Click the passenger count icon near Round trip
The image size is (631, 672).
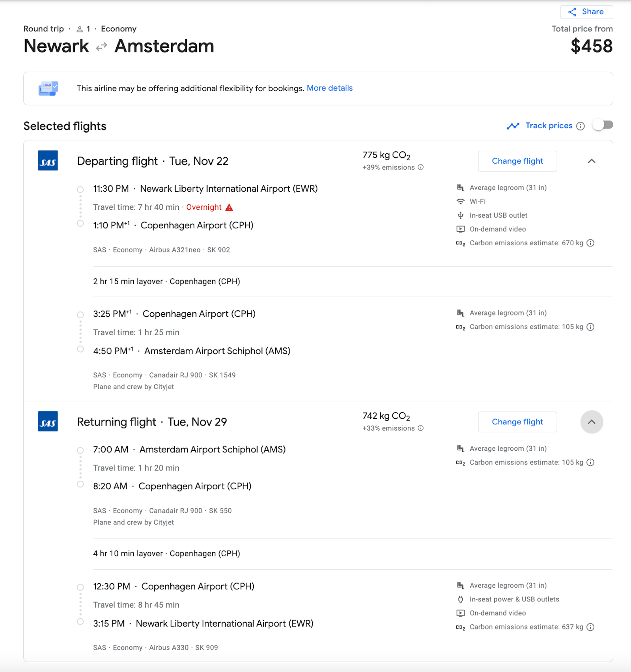click(79, 28)
